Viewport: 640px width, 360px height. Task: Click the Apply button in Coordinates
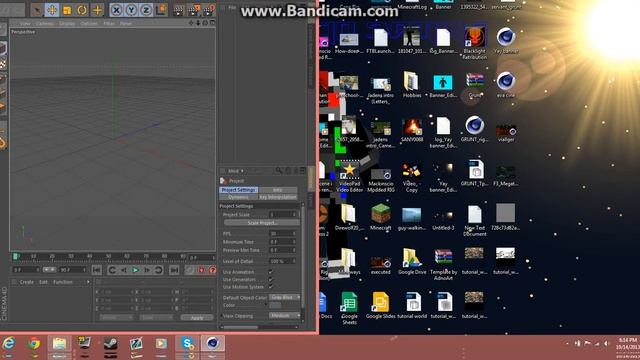[197, 318]
